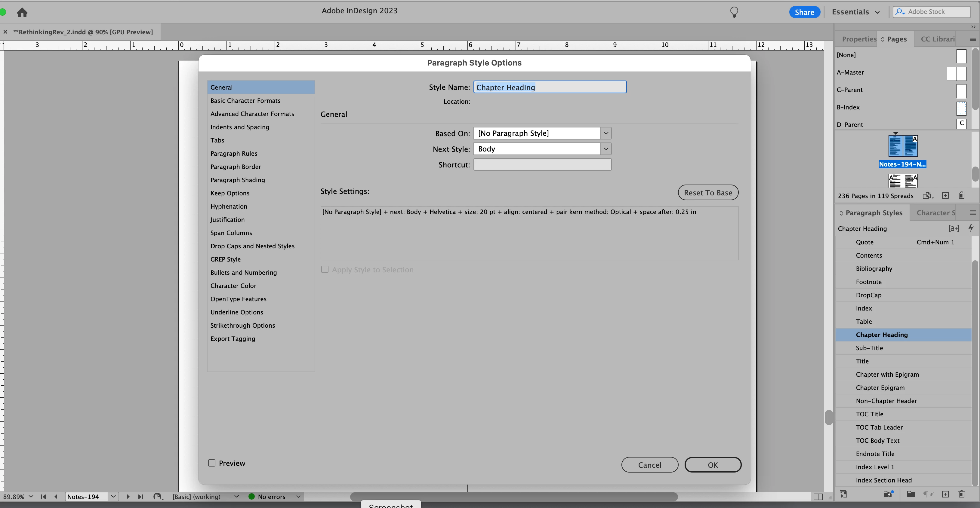The height and width of the screenshot is (508, 980).
Task: Click the Cancel button
Action: [x=649, y=465]
